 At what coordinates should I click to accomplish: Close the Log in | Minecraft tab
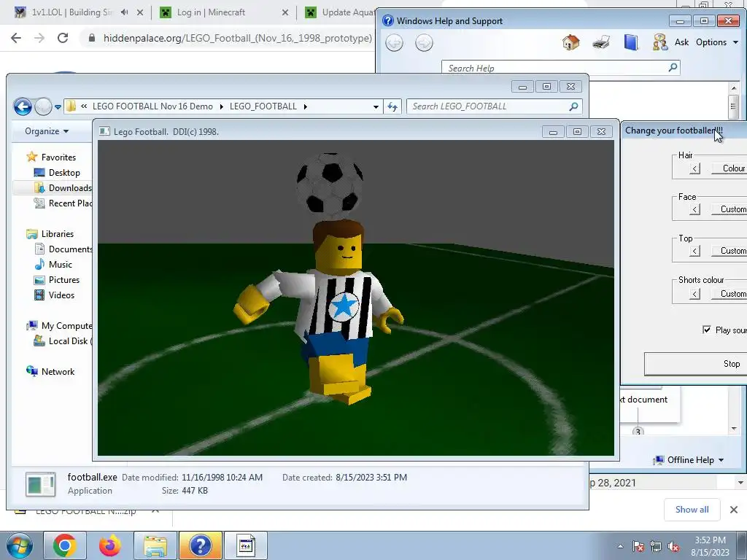pos(285,13)
